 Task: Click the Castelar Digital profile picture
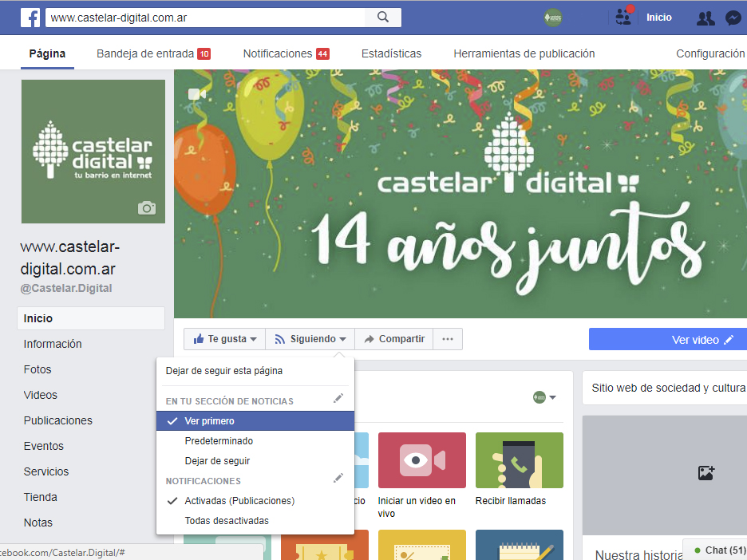point(93,152)
